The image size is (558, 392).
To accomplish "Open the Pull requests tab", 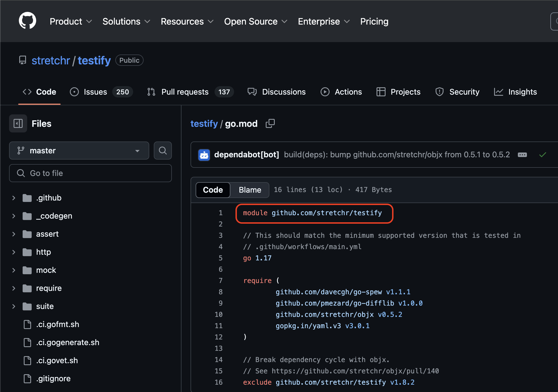I will click(190, 92).
